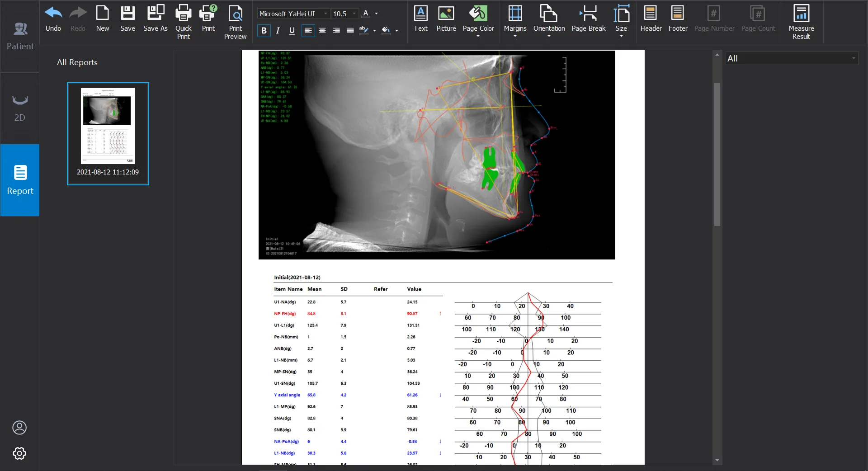Switch to the Patient tab

point(19,36)
